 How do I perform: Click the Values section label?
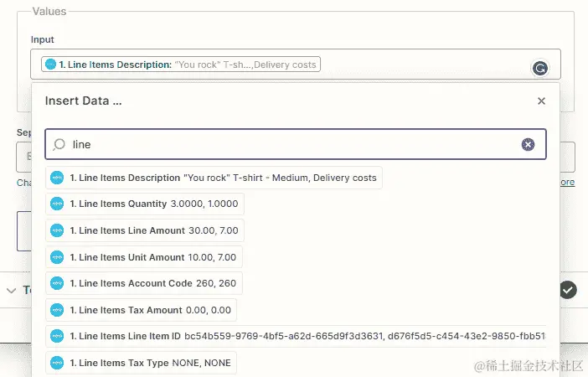pos(49,11)
